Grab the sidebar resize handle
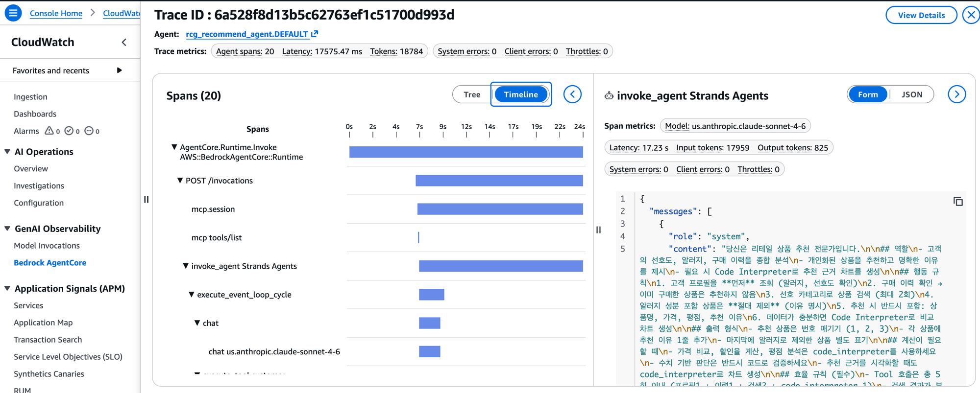 point(146,199)
